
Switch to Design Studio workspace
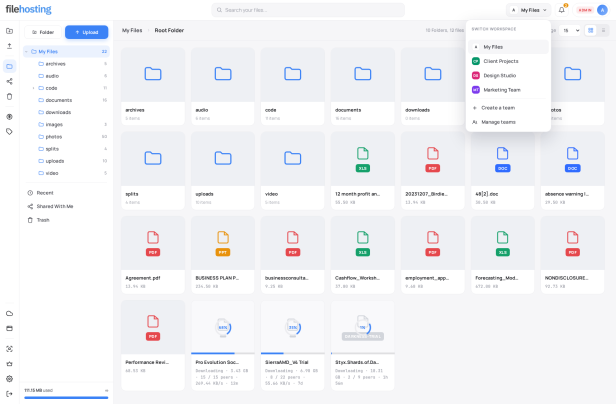(508, 75)
